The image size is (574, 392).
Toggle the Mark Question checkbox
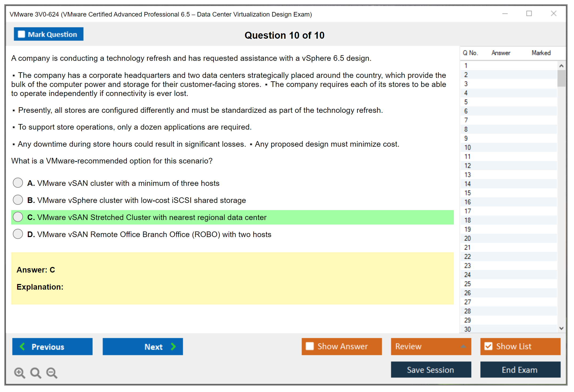click(21, 34)
